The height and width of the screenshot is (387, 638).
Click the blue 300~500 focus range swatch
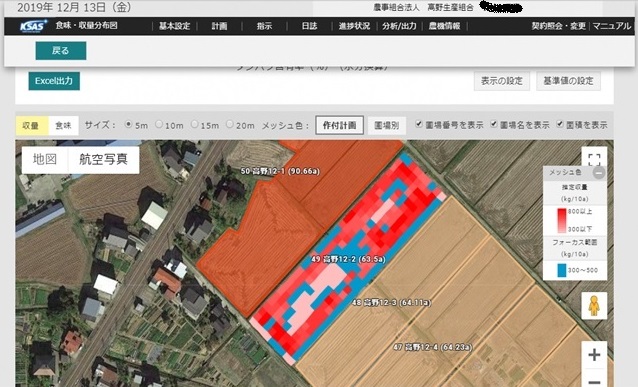pos(562,270)
